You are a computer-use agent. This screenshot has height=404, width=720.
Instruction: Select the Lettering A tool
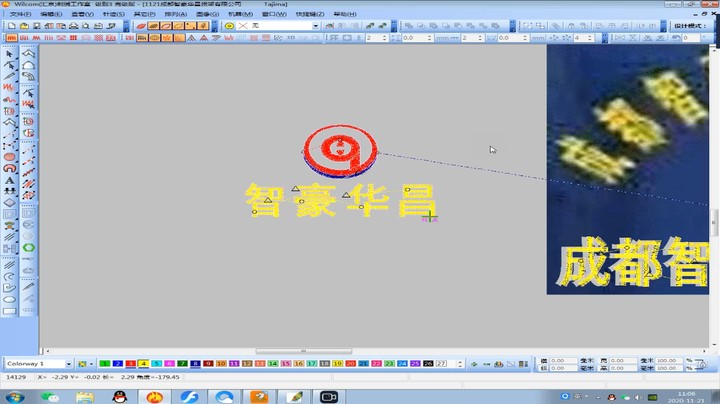(x=9, y=180)
